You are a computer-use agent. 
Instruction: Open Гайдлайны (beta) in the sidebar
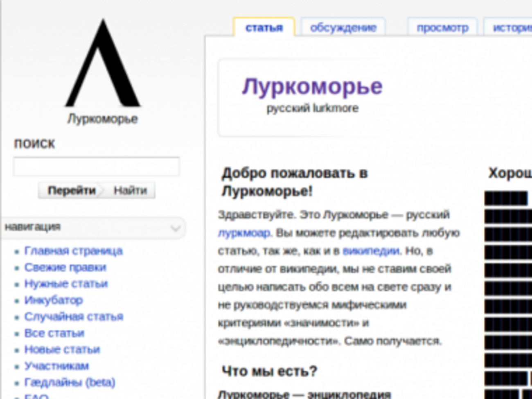pyautogui.click(x=70, y=382)
